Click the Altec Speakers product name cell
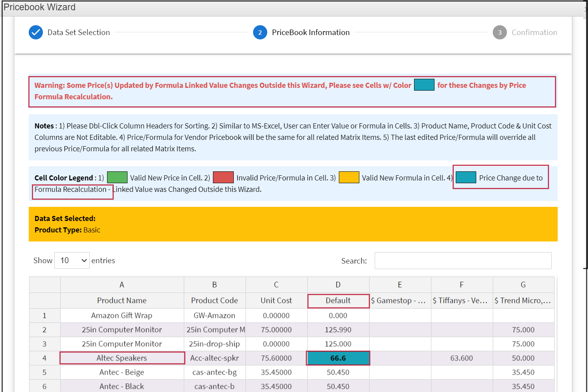The image size is (588, 392). pos(122,358)
